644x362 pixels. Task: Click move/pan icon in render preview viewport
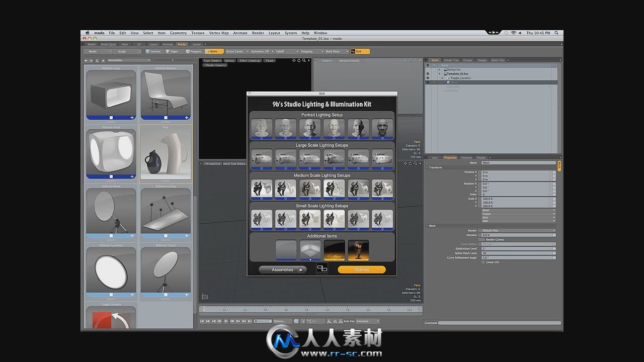click(294, 60)
